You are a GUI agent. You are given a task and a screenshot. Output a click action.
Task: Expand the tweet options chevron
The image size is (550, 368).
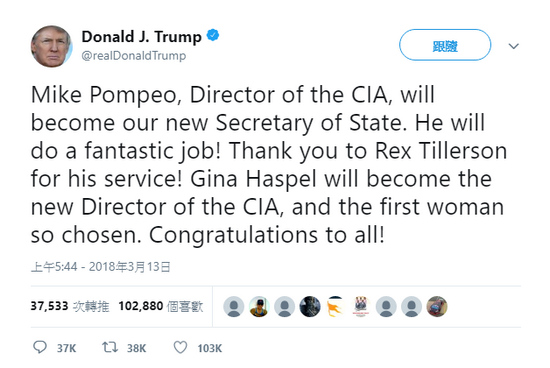514,46
